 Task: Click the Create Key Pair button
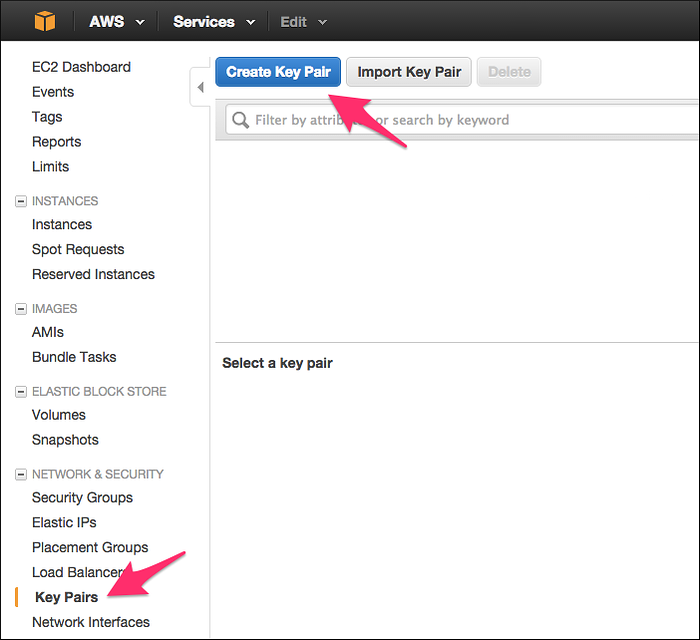click(278, 72)
